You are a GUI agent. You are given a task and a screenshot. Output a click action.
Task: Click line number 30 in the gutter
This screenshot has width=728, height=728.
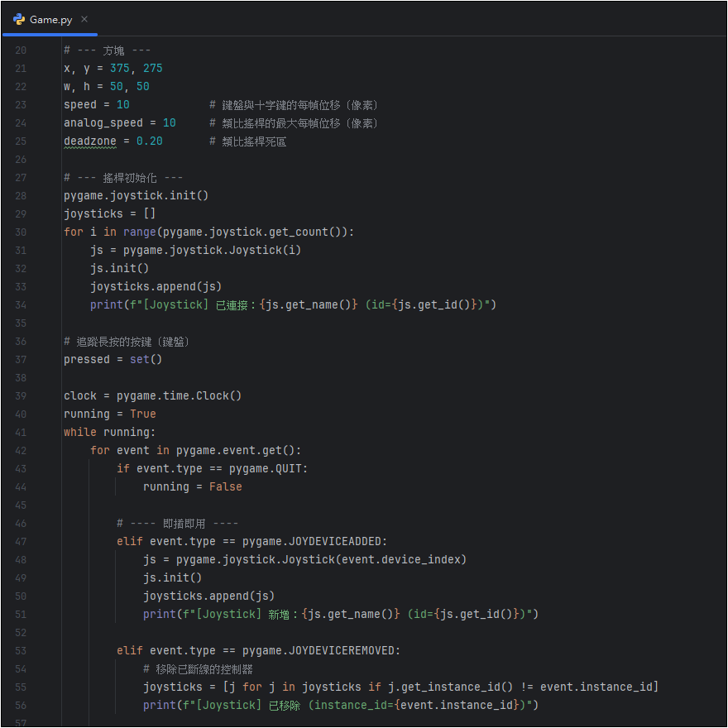(x=21, y=232)
